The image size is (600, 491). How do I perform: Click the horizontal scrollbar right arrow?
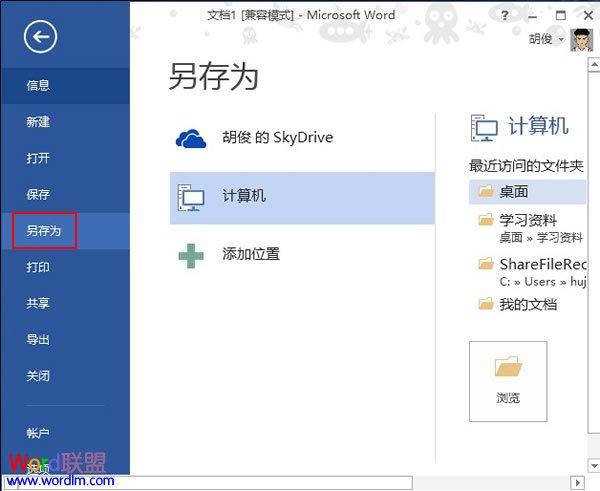click(x=579, y=482)
